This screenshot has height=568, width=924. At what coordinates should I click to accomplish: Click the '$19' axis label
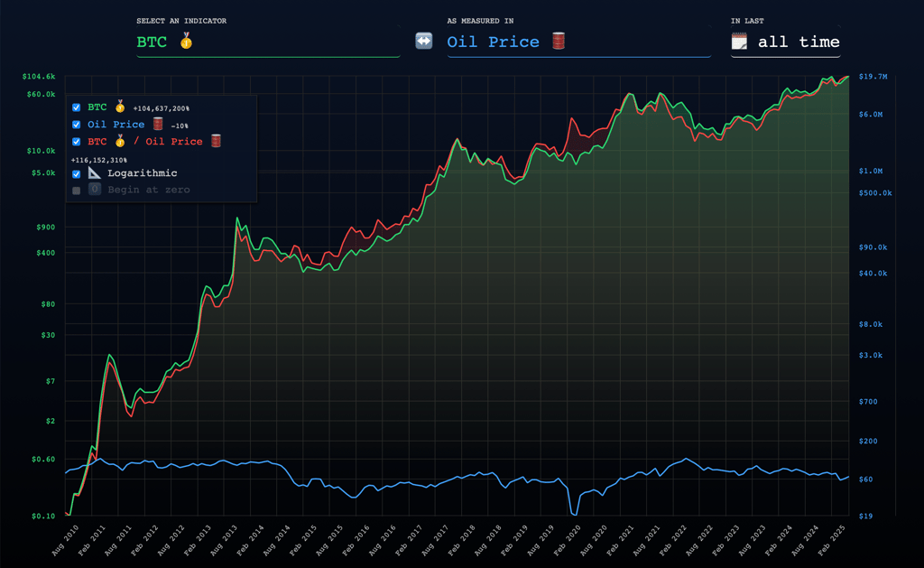pos(865,517)
